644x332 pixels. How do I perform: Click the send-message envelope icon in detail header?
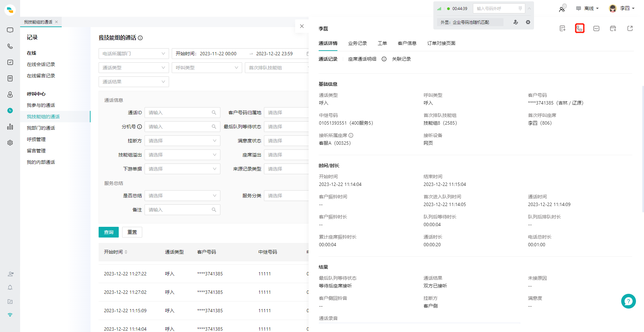[596, 28]
